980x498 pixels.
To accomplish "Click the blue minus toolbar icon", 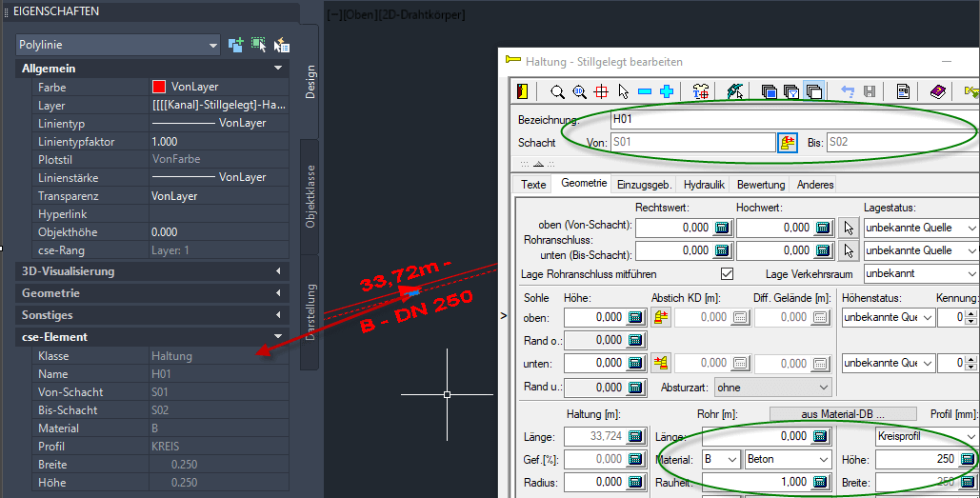I will click(645, 92).
